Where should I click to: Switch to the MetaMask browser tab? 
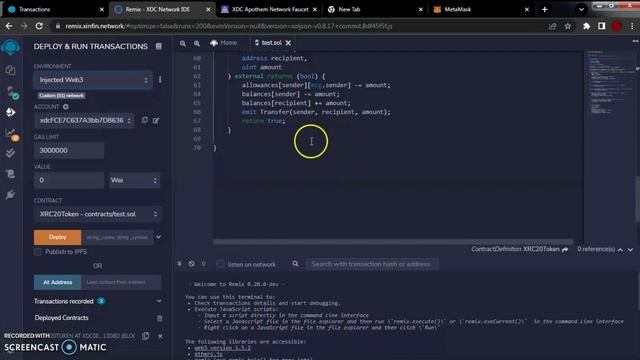tap(481, 9)
